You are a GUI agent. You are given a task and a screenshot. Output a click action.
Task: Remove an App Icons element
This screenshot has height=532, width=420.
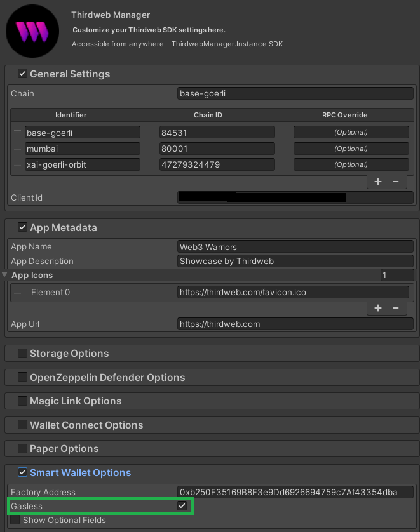click(396, 308)
